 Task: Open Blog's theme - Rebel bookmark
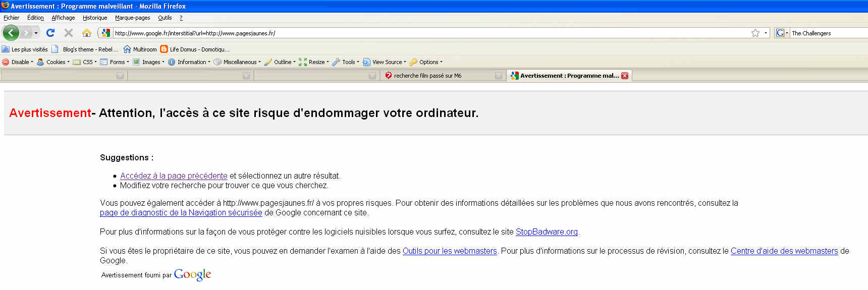click(x=85, y=49)
